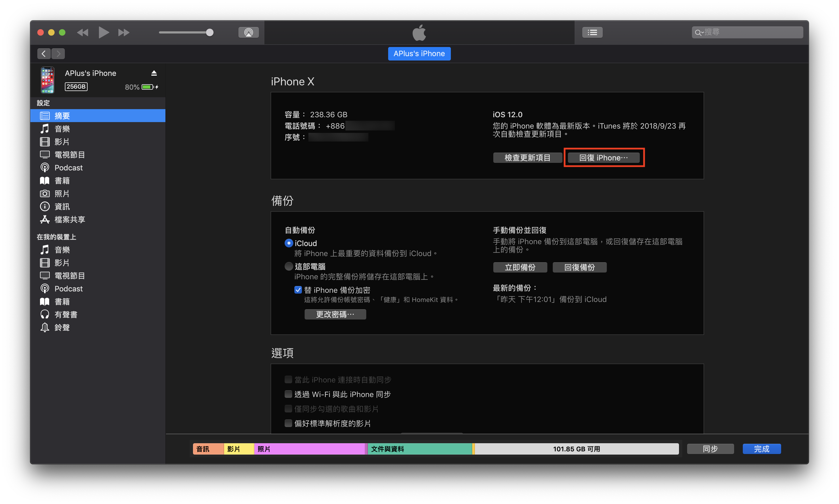Image resolution: width=839 pixels, height=504 pixels.
Task: Toggle 當此 iPhone 連接時自動同步 checkbox
Action: 288,379
